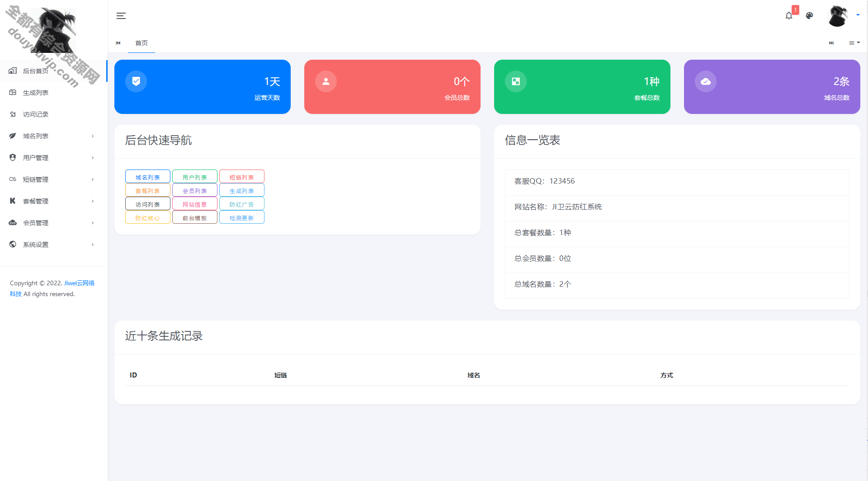Click the 前台模板 quick nav button
This screenshot has width=868, height=481.
point(195,217)
